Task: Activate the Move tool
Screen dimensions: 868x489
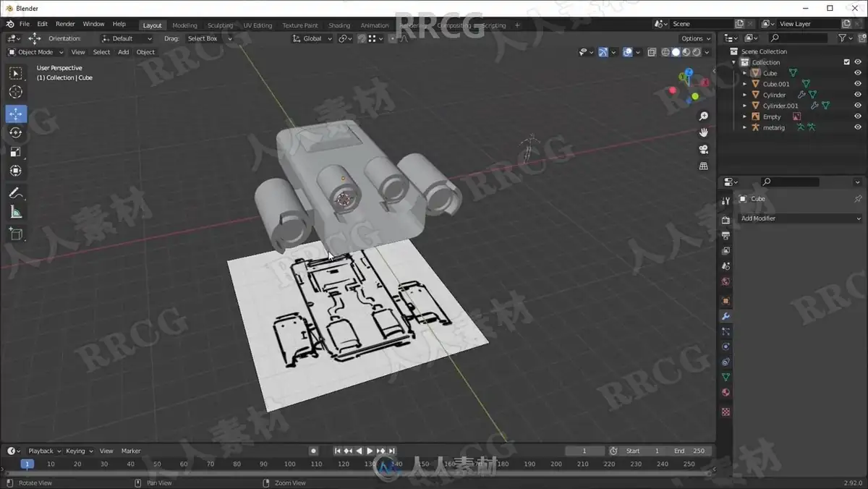Action: (16, 114)
